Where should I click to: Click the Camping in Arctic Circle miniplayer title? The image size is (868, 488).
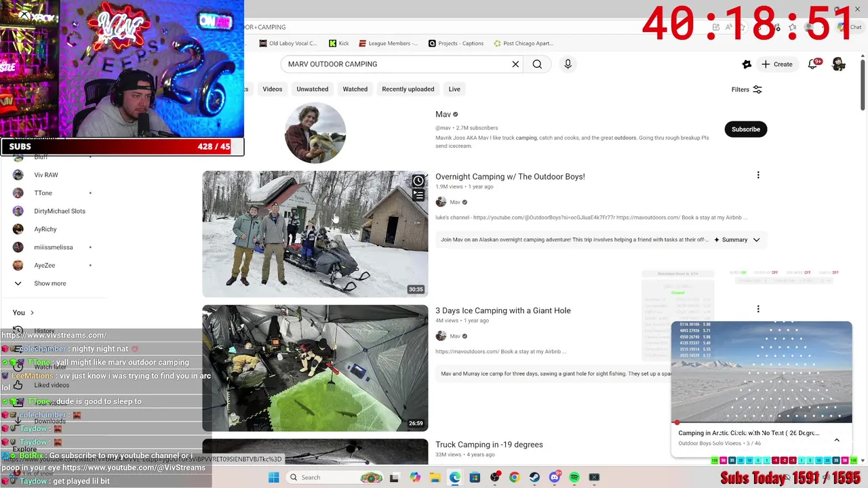pos(749,432)
